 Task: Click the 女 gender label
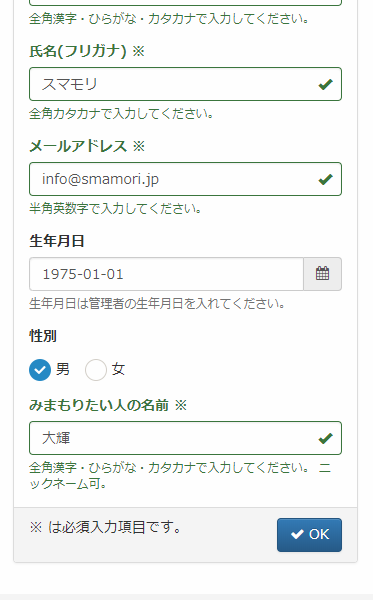118,369
